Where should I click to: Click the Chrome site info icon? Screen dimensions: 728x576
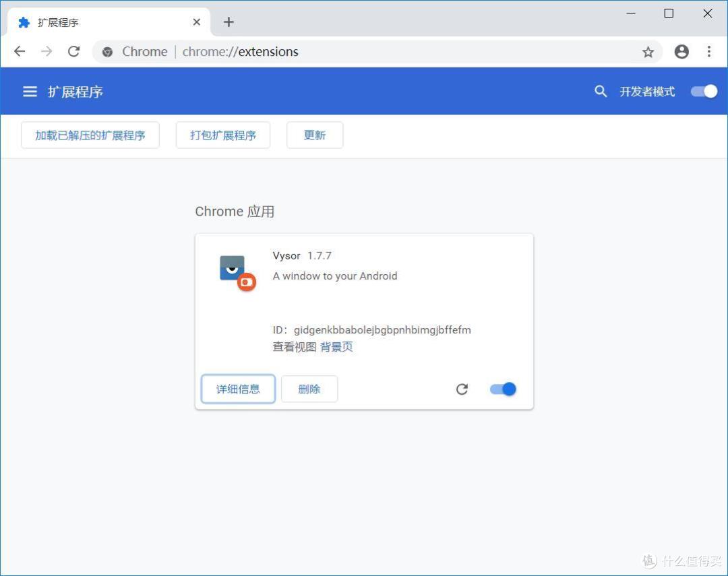107,52
